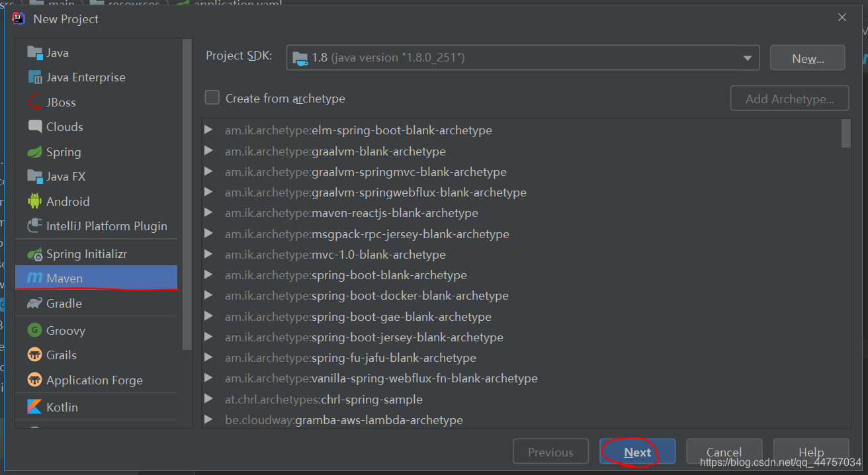Image resolution: width=868 pixels, height=475 pixels.
Task: Expand vanilla-spring-webflux-fn-blank-archetype entry
Action: click(x=209, y=378)
